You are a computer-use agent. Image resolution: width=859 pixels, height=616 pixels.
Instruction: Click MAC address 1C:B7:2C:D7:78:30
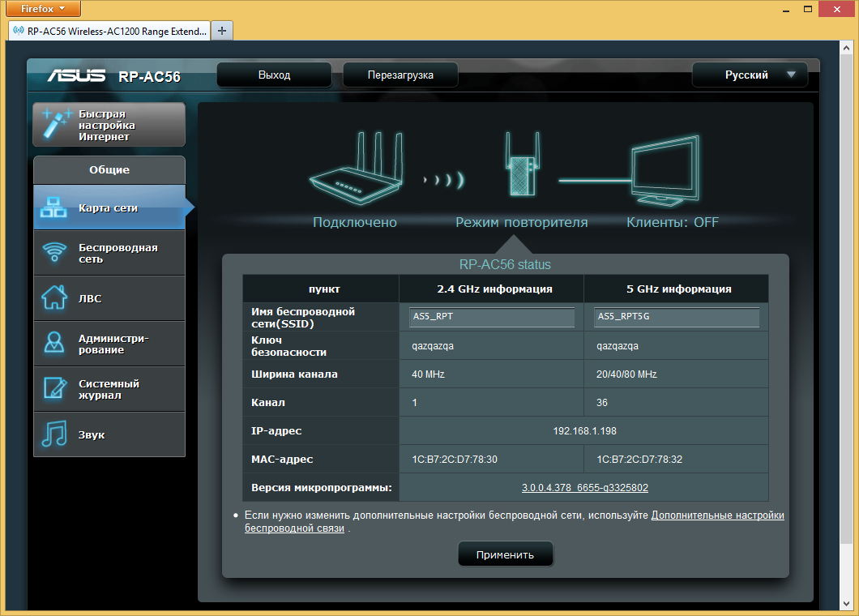point(455,460)
